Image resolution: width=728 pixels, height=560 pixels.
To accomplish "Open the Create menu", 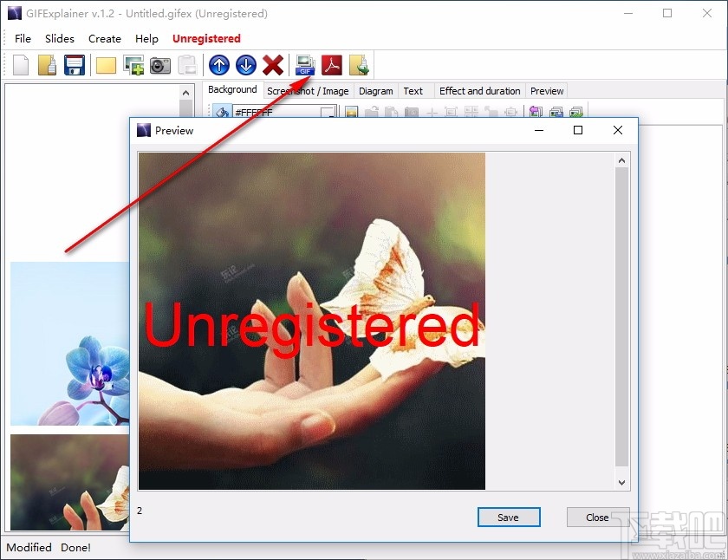I will click(105, 38).
